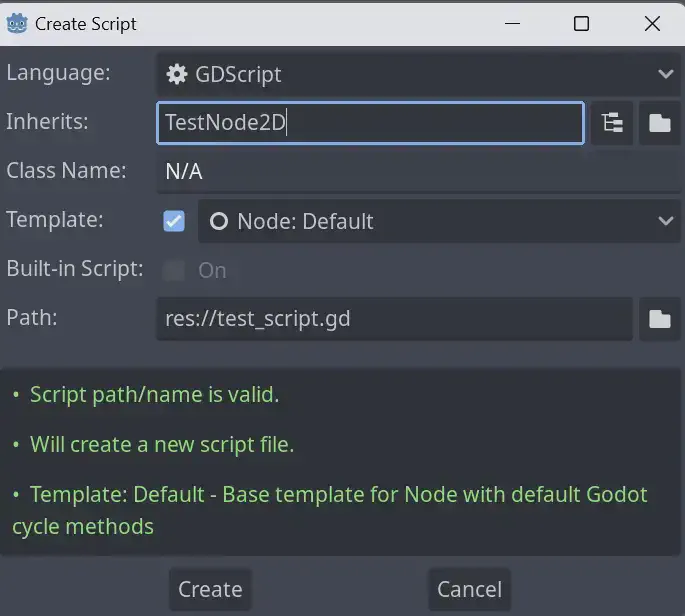This screenshot has height=616, width=685.
Task: Click the Godot logo in title bar
Action: (x=17, y=23)
